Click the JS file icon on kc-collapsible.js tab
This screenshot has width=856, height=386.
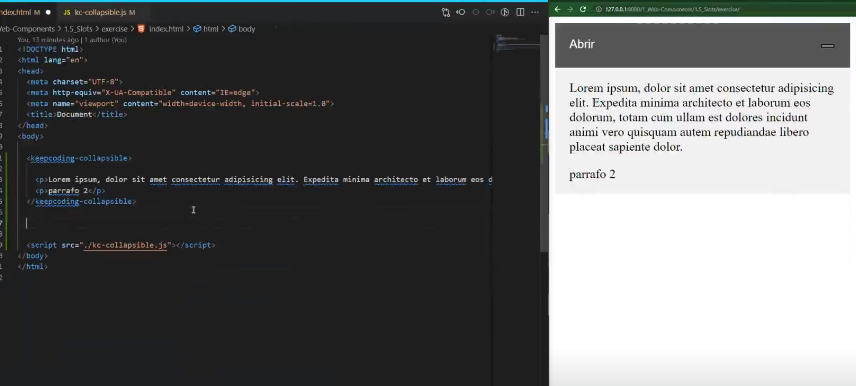pos(67,12)
